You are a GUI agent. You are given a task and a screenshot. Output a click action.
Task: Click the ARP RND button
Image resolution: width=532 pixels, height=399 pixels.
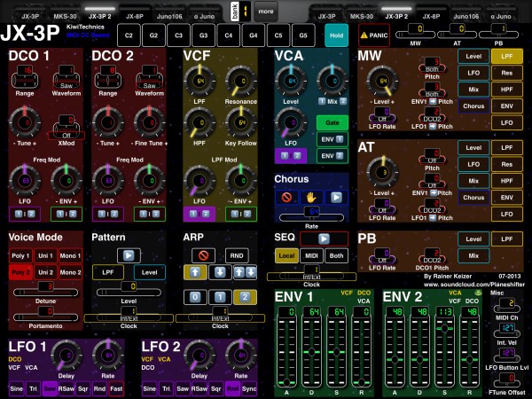[x=237, y=255]
